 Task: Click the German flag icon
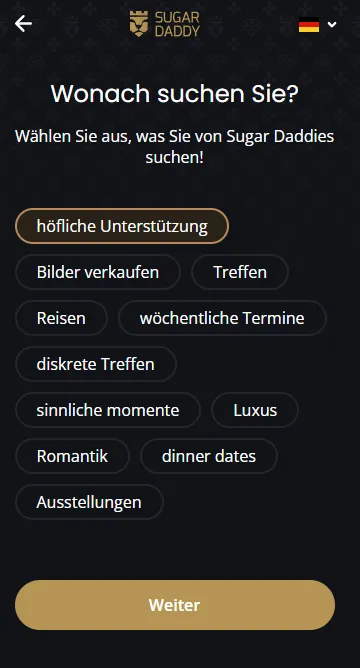pos(309,25)
